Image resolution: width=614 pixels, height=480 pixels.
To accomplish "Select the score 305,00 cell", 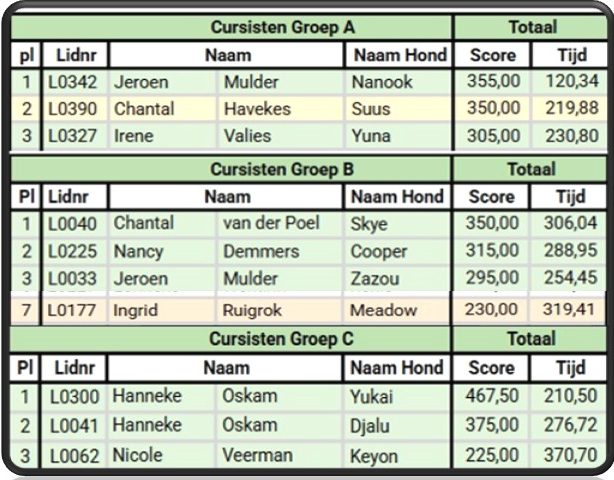I will 493,135.
